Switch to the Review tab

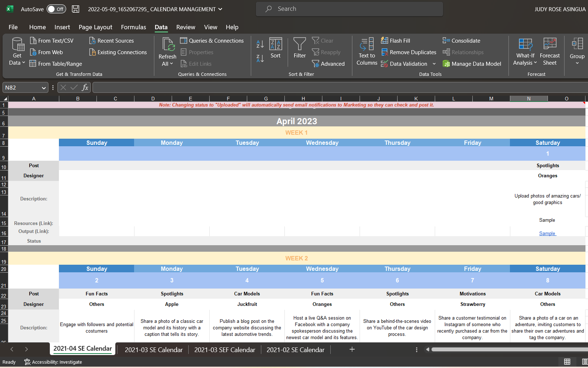click(x=186, y=27)
